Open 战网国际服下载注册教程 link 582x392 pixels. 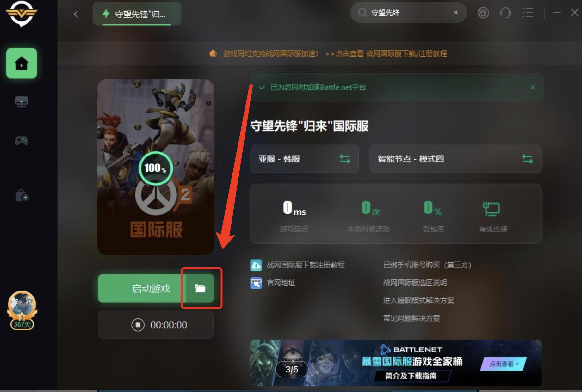click(x=306, y=265)
